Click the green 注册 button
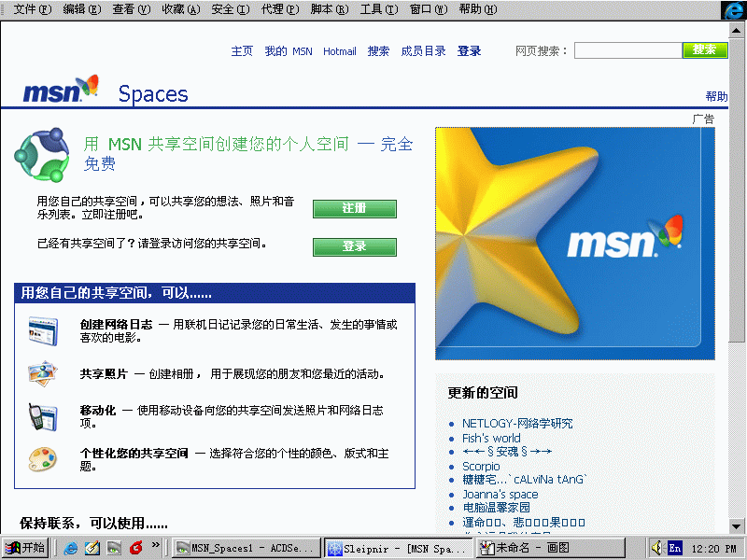Viewport: 747px width, 560px height. click(355, 208)
